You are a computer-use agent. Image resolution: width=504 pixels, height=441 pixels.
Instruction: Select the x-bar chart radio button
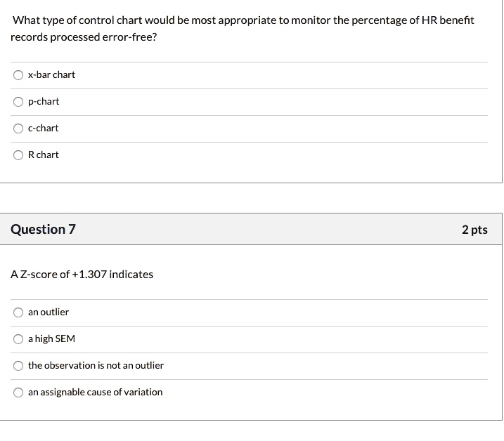coord(18,75)
